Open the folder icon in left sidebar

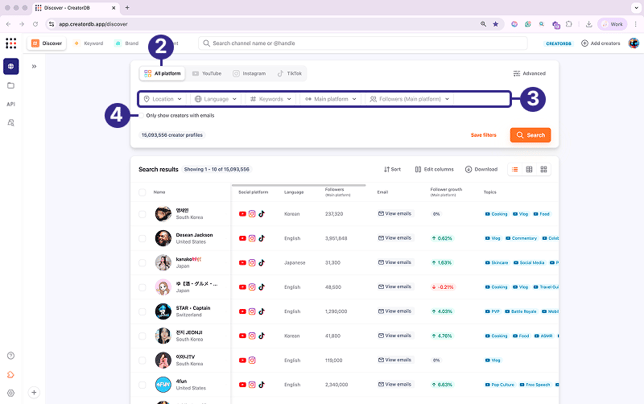pos(11,85)
